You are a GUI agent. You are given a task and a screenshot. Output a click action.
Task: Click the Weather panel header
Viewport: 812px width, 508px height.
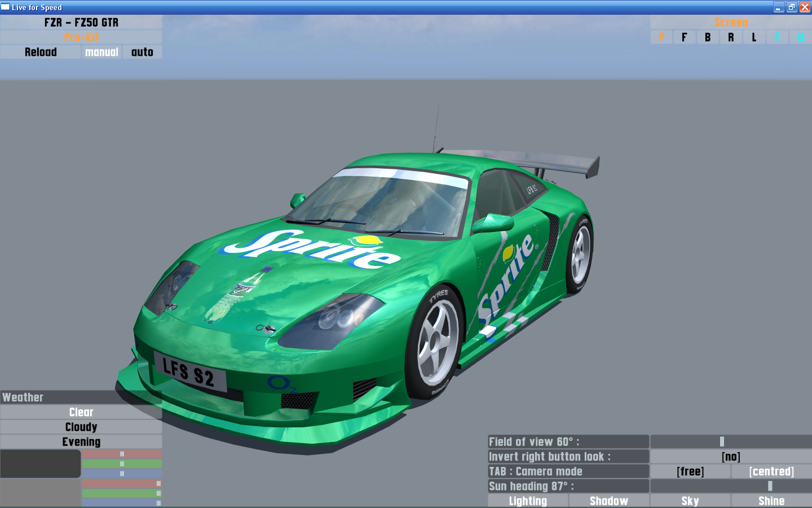(81, 397)
